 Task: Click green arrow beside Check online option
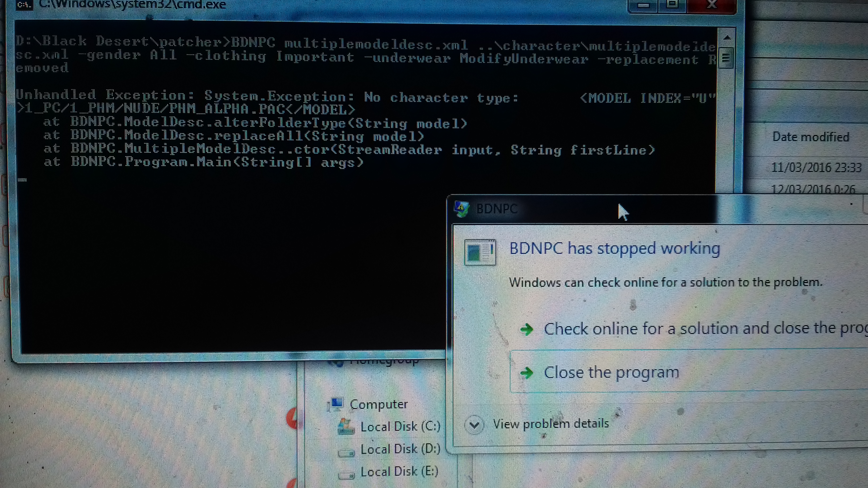[527, 329]
